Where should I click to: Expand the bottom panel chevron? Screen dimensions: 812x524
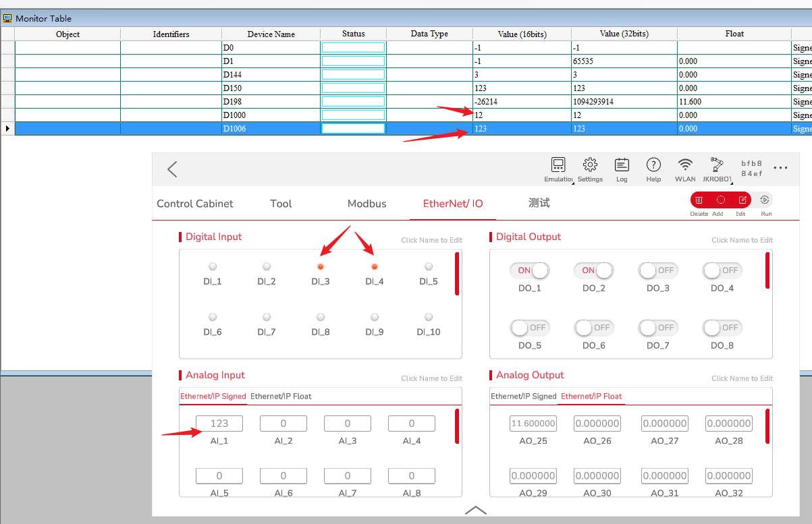point(476,510)
